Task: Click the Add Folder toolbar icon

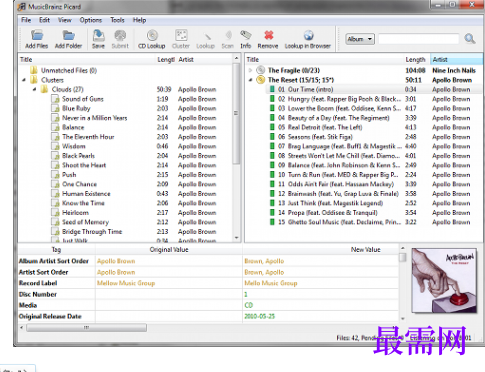Action: [x=68, y=35]
